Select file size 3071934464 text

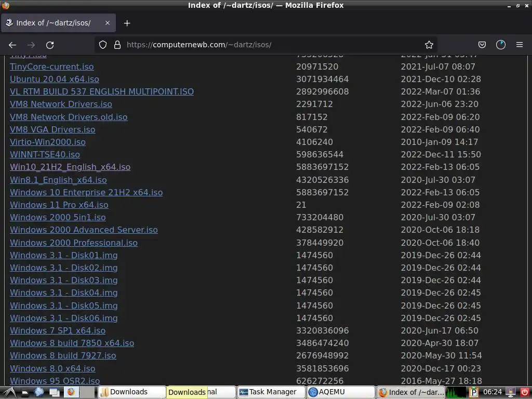(x=322, y=79)
